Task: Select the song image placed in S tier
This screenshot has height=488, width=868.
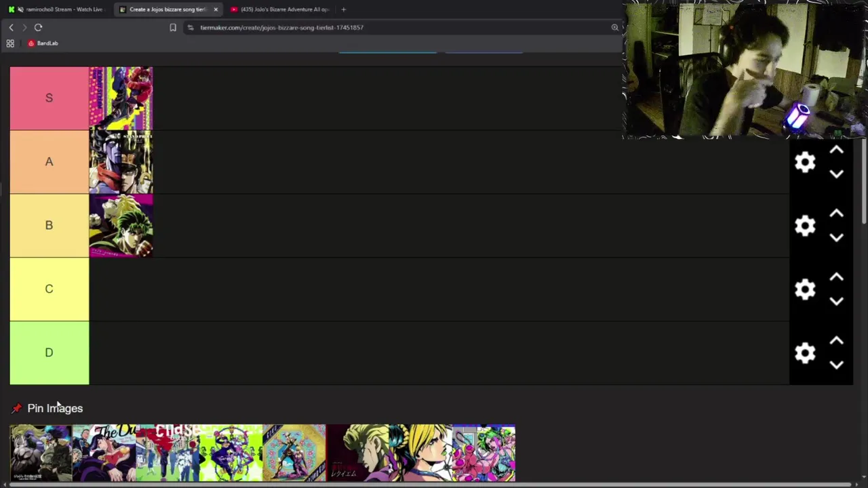Action: (121, 98)
